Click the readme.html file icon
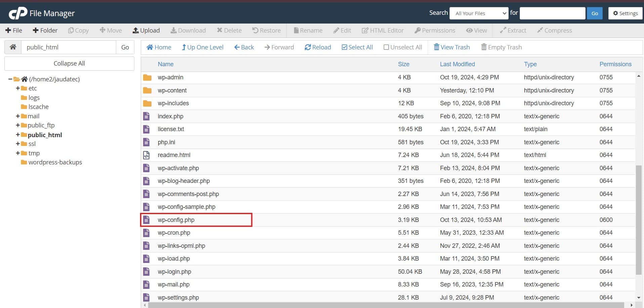 click(x=146, y=155)
